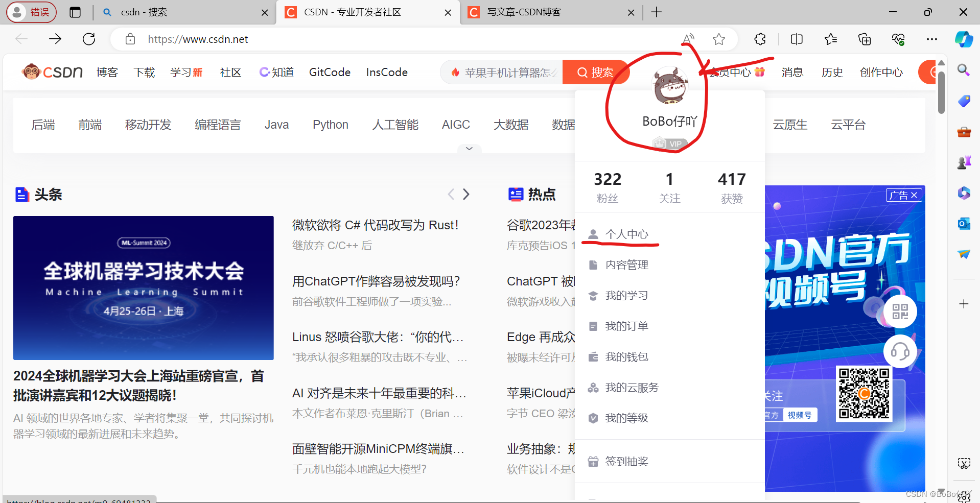
Task: Open the sidebar tools briefcase icon
Action: coord(964,132)
